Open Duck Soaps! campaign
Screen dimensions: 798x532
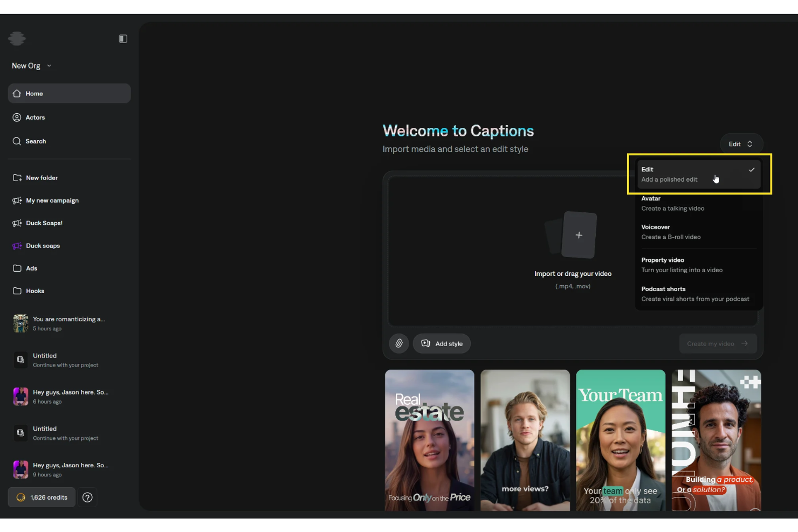pyautogui.click(x=69, y=223)
